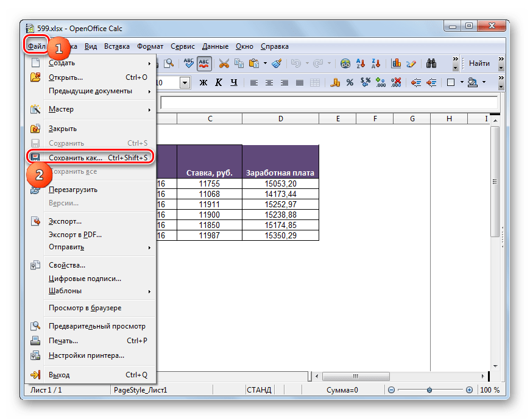Align text left icon
The image size is (530, 420).
point(254,82)
